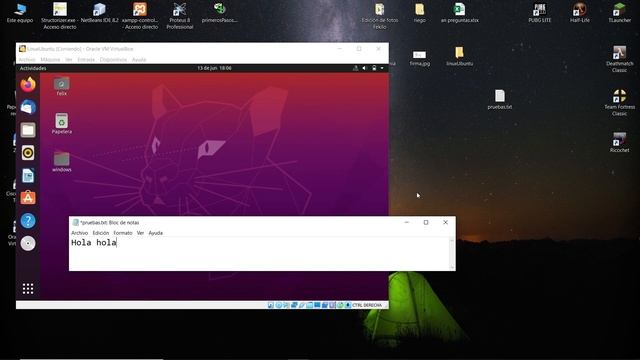This screenshot has height=360, width=640.
Task: Select the TLauncher shortcut
Action: 620,13
